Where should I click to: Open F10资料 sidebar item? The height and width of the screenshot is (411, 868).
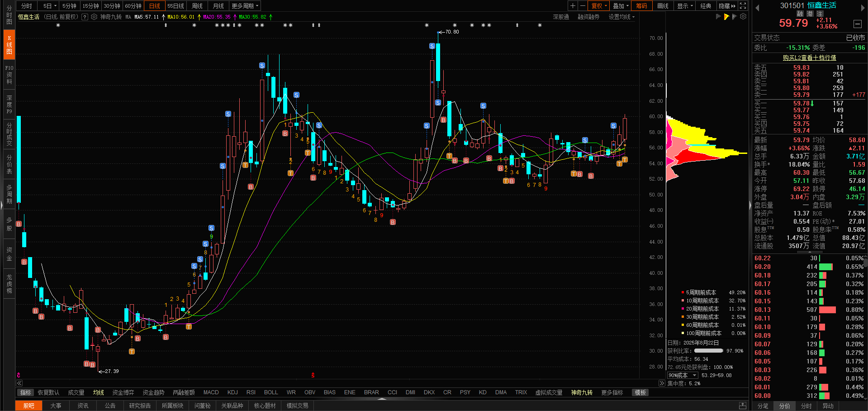9,75
